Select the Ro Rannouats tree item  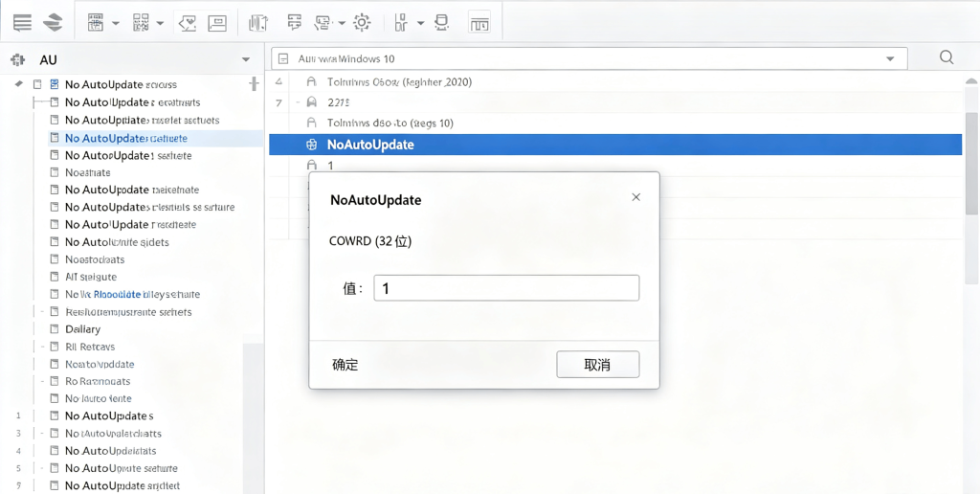[98, 381]
